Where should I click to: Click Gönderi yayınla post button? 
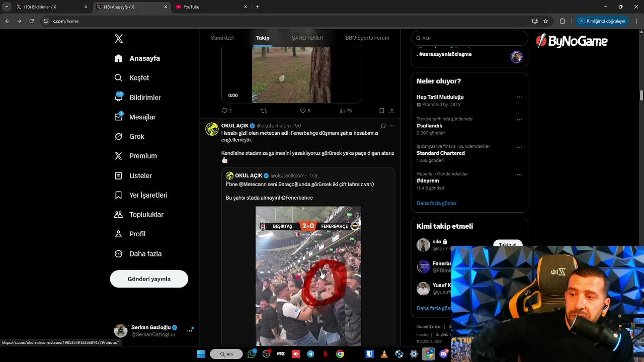[149, 279]
